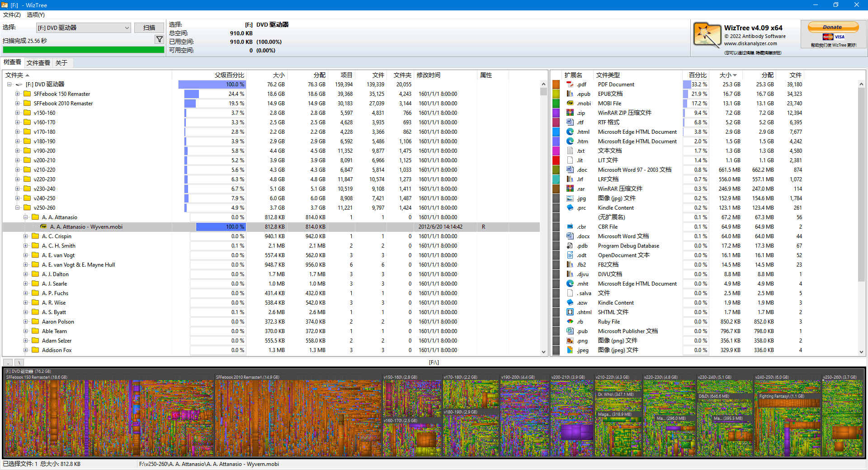Image resolution: width=868 pixels, height=470 pixels.
Task: Expand the v200-210 folder node
Action: pos(17,160)
